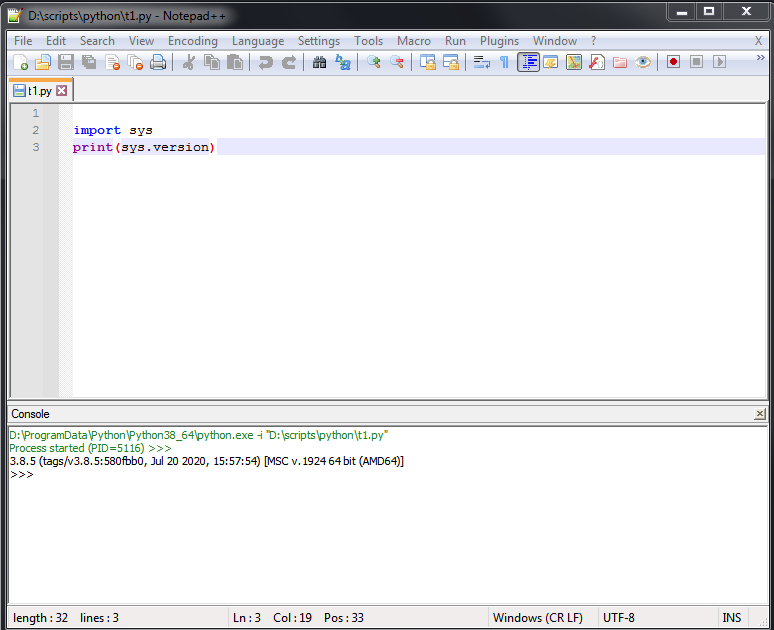This screenshot has width=774, height=630.
Task: Create a new file with New icon
Action: click(20, 62)
